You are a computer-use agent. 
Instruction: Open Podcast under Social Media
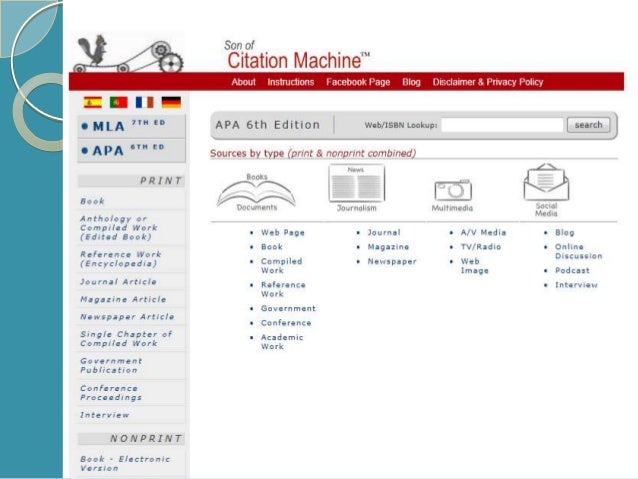(x=572, y=270)
